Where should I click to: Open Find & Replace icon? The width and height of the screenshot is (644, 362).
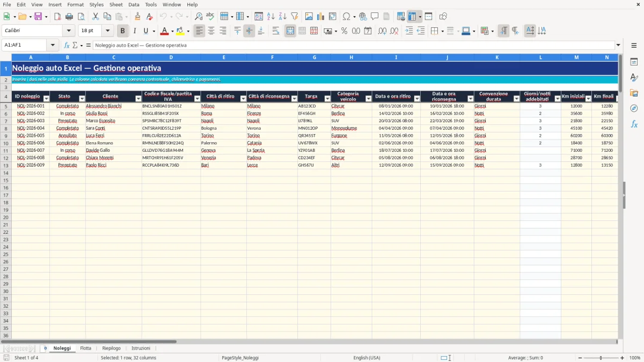click(199, 16)
